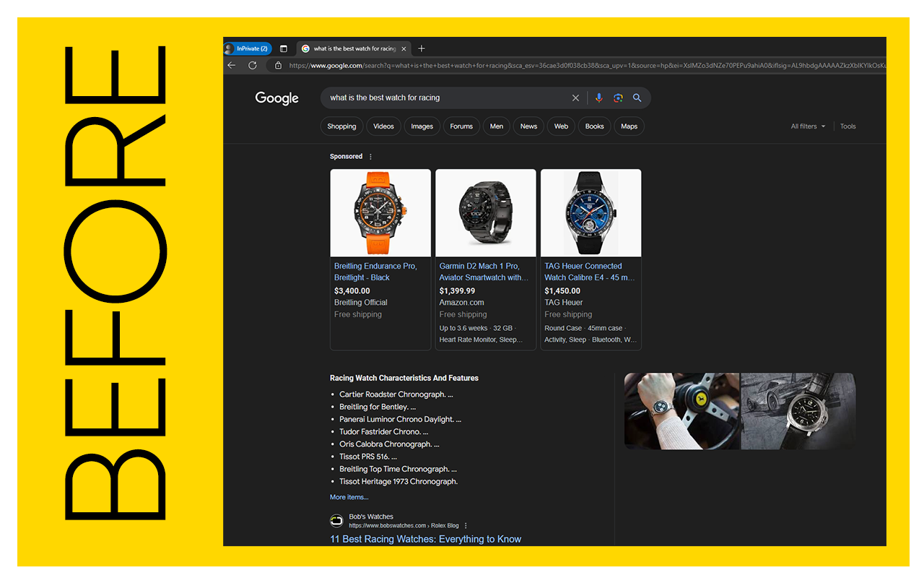Click the search magnifier icon
Viewport: 924px width, 578px height.
[637, 98]
